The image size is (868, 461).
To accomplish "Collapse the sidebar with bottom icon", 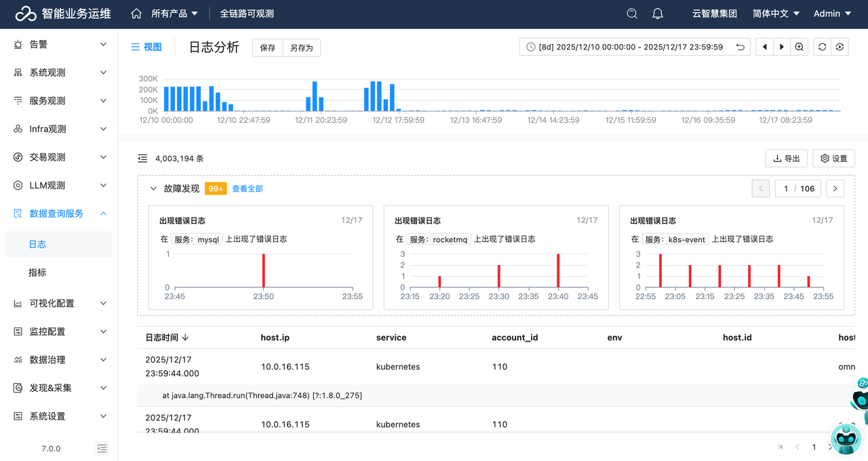I will [x=102, y=448].
